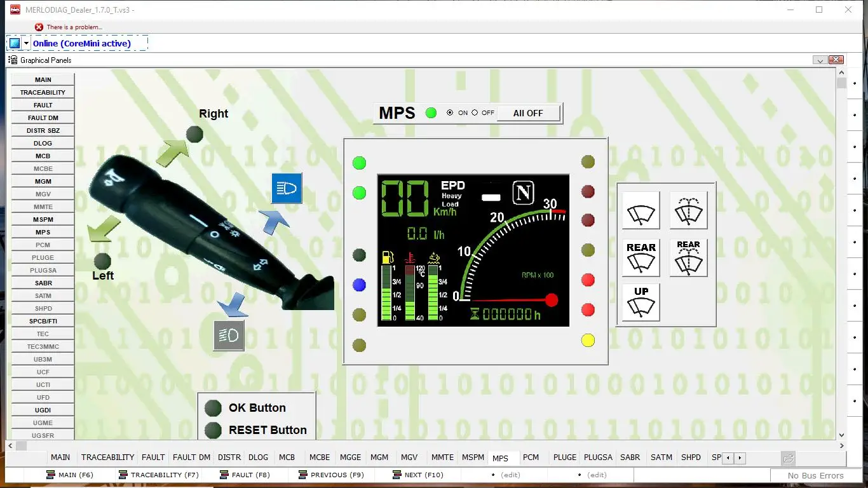Viewport: 868px width, 488px height.
Task: Click FAULT in the side panel
Action: [x=43, y=105]
